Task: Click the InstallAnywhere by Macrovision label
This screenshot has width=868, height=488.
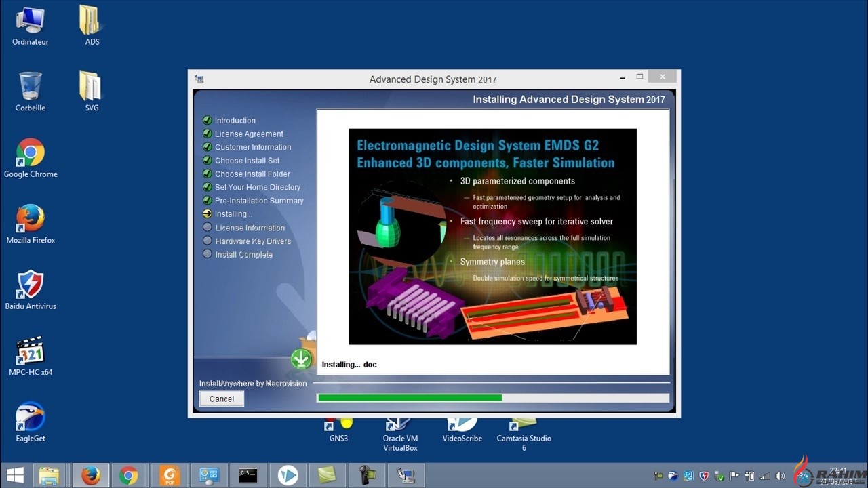Action: click(253, 384)
